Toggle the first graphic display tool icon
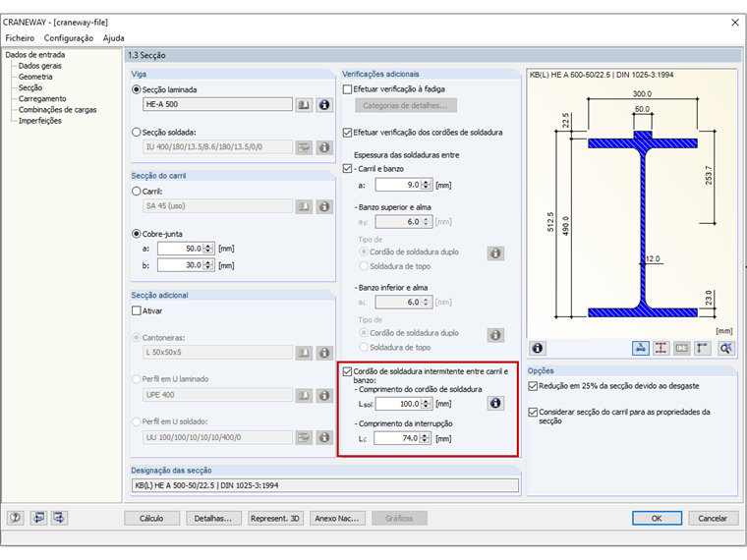This screenshot has height=560, width=747. click(x=641, y=348)
